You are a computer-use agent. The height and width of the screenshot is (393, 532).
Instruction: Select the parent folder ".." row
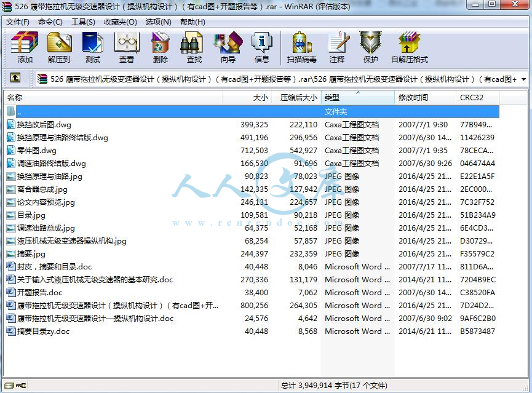252,112
